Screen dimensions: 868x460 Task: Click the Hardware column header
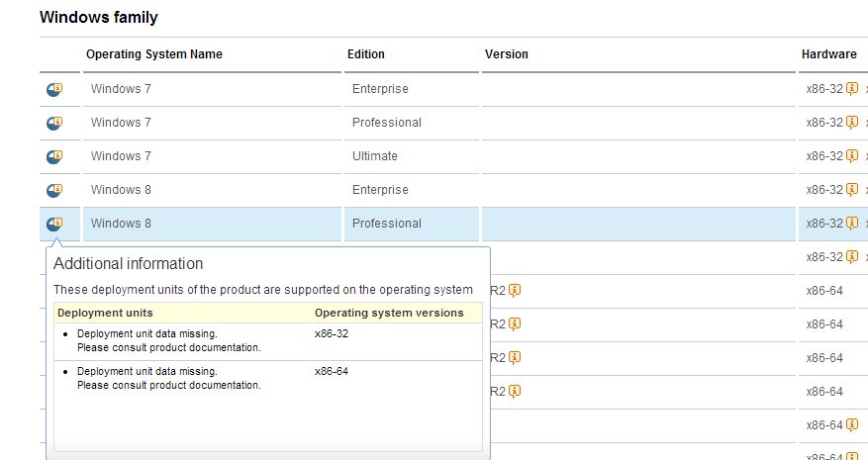tap(828, 54)
